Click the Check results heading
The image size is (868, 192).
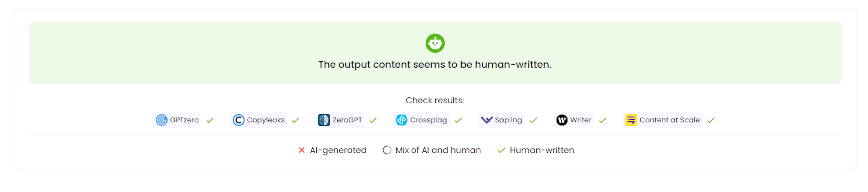(x=435, y=100)
